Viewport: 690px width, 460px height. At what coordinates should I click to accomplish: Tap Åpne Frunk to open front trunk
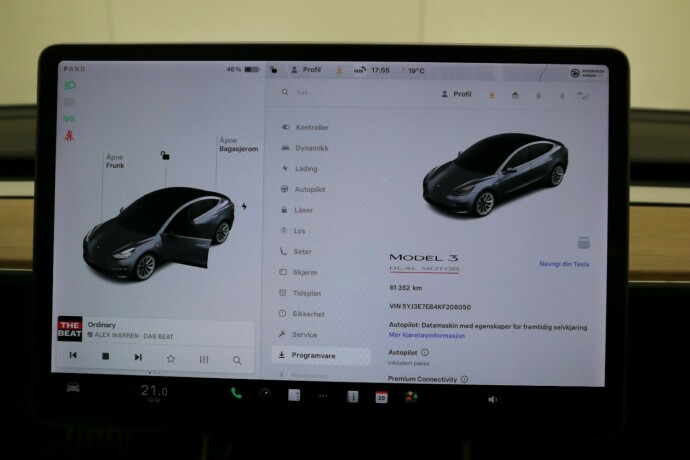[115, 163]
